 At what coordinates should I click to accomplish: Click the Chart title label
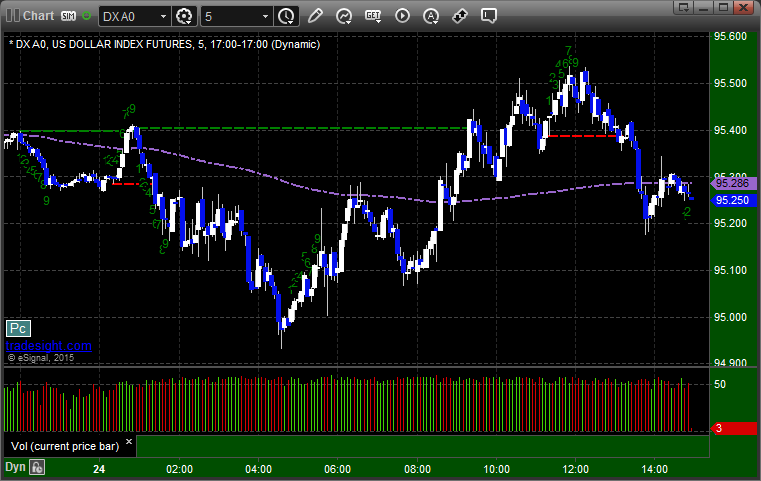(39, 16)
